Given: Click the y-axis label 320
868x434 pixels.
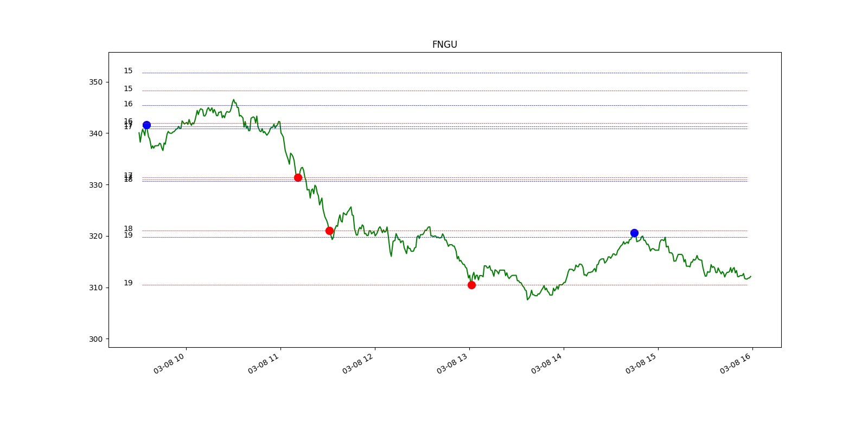Looking at the screenshot, I should (95, 236).
